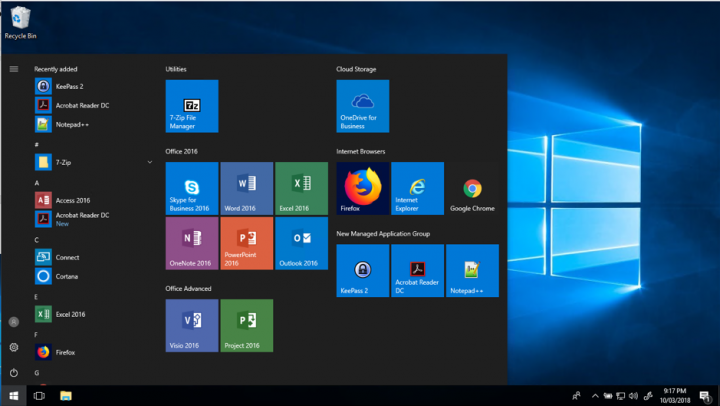Viewport: 720px width, 406px height.
Task: Open the OneDrive for Business tile
Action: coord(363,106)
